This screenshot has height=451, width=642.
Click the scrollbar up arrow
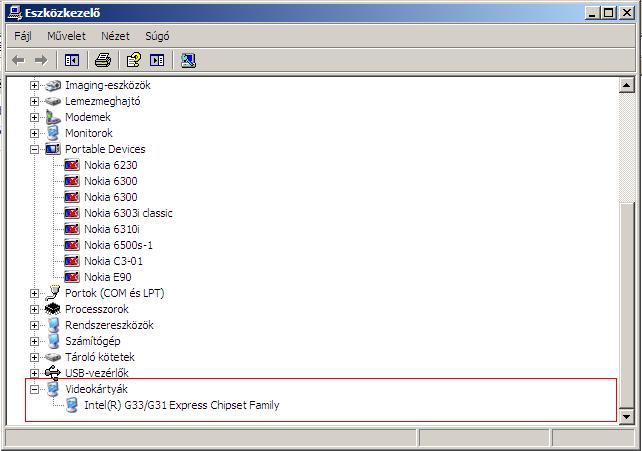626,85
